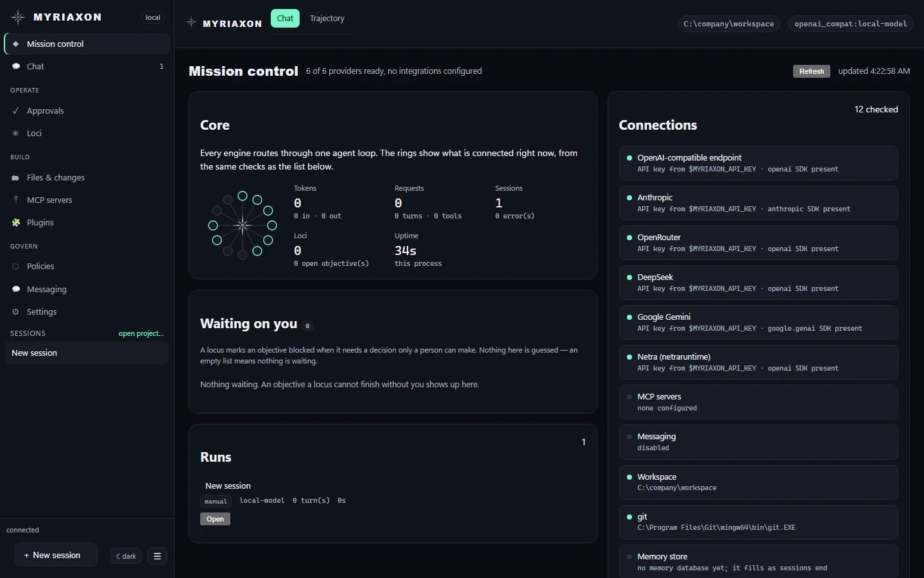
Task: Click the Chat speech bubble icon
Action: coord(16,66)
